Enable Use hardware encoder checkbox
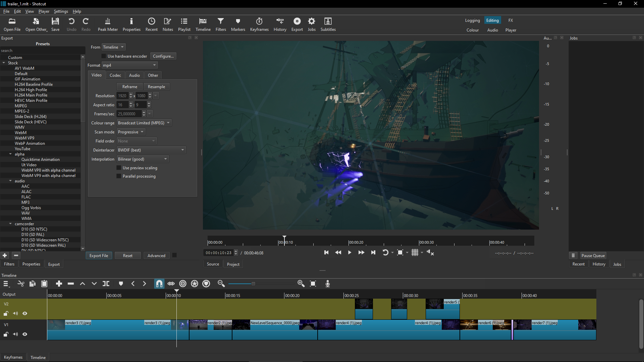The image size is (644, 362). click(104, 56)
